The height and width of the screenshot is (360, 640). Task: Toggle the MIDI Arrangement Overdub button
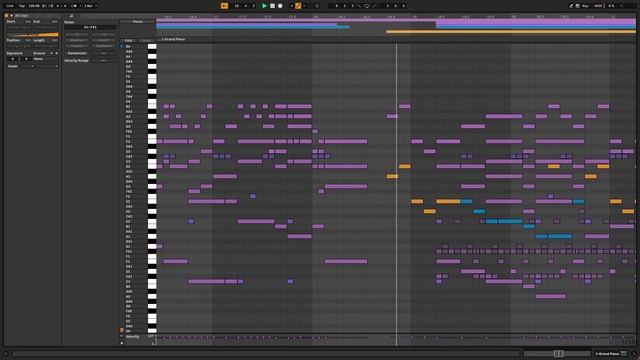[291, 6]
